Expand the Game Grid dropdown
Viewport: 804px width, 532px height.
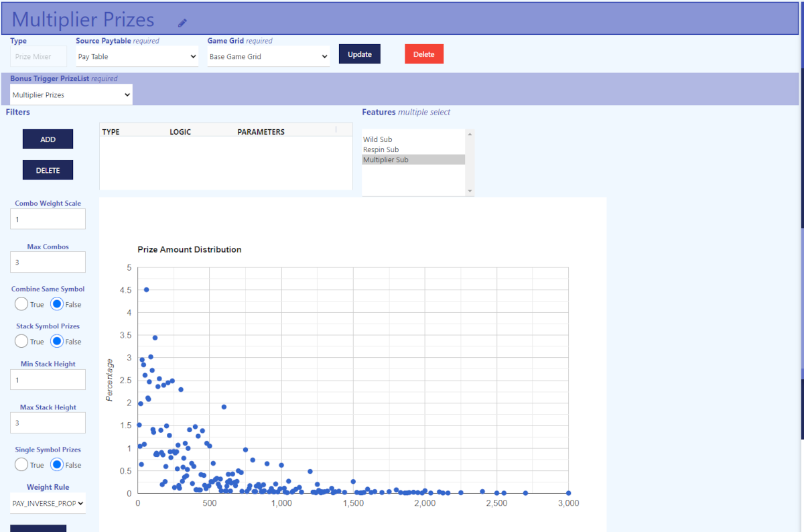click(x=268, y=57)
